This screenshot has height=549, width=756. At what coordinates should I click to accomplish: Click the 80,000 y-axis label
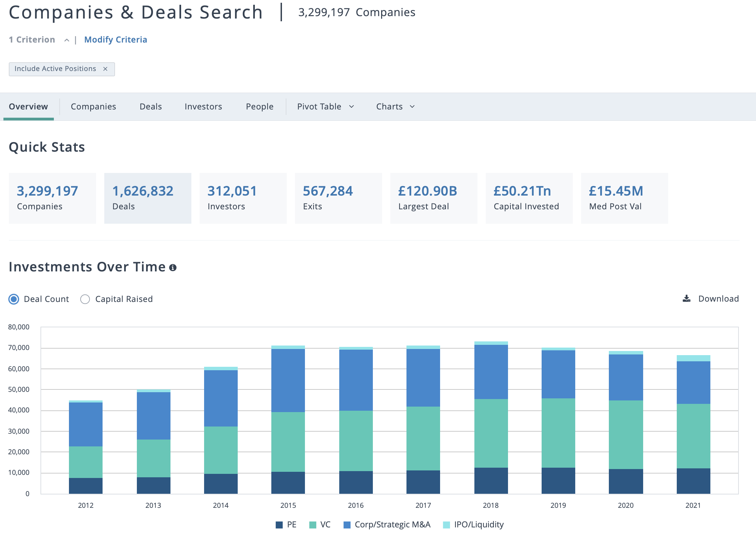pos(19,327)
